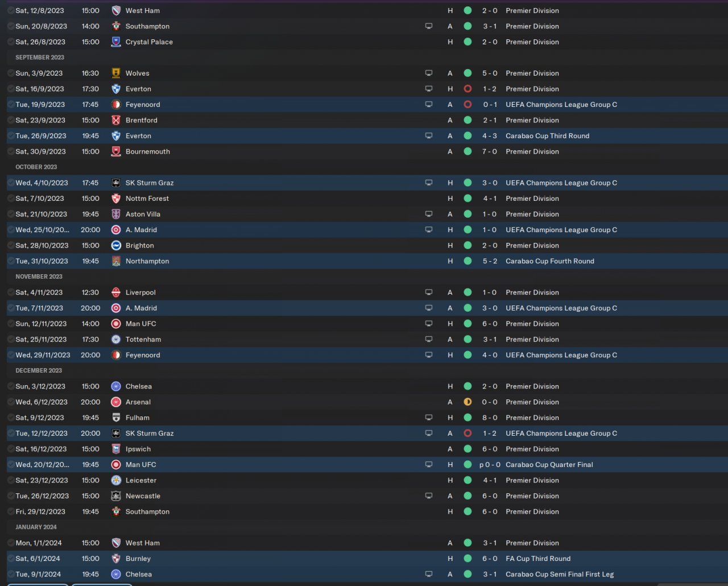Open the FA Cup Third Round link

(x=537, y=559)
